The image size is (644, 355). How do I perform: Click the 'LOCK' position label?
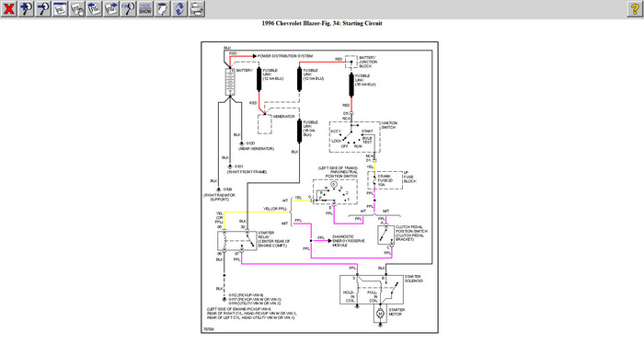[337, 141]
